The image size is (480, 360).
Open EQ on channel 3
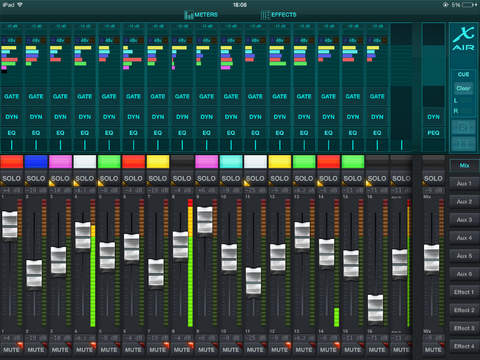tap(60, 133)
